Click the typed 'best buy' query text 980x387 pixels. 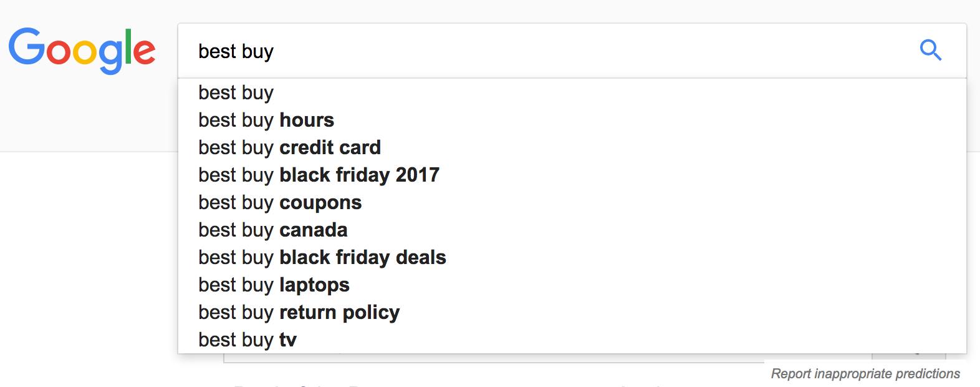tap(236, 51)
